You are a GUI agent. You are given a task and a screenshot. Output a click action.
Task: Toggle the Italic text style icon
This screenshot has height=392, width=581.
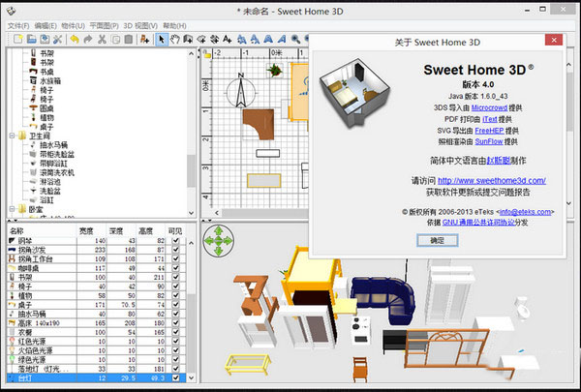282,39
